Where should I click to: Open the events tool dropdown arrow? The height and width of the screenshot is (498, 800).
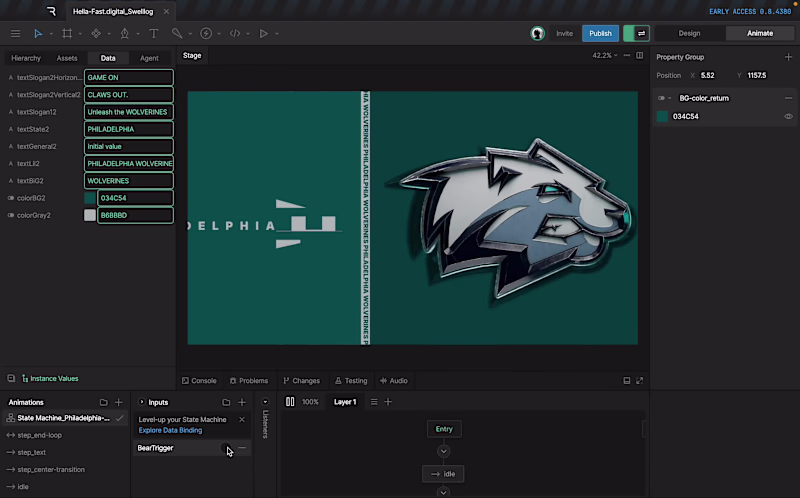point(219,34)
